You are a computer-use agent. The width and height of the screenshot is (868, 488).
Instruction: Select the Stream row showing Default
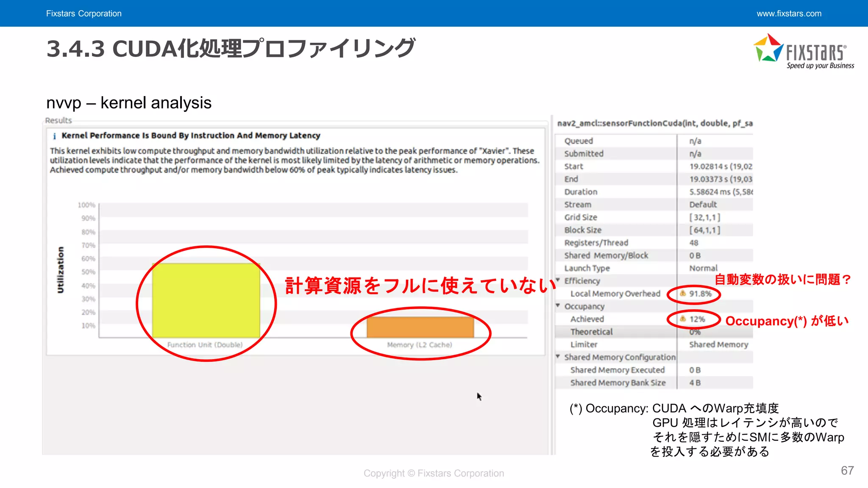[654, 204]
